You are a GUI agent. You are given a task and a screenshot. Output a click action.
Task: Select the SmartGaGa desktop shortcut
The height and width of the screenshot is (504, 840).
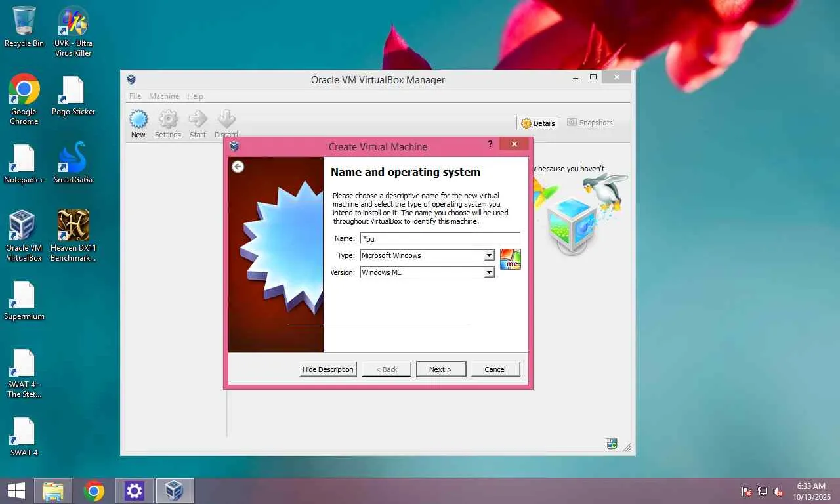click(x=73, y=163)
